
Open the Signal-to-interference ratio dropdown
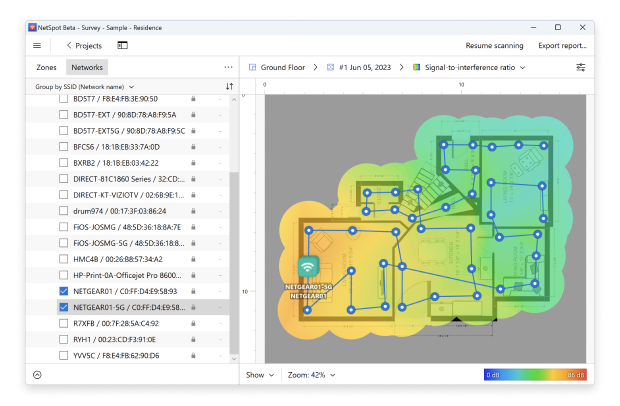(x=475, y=67)
